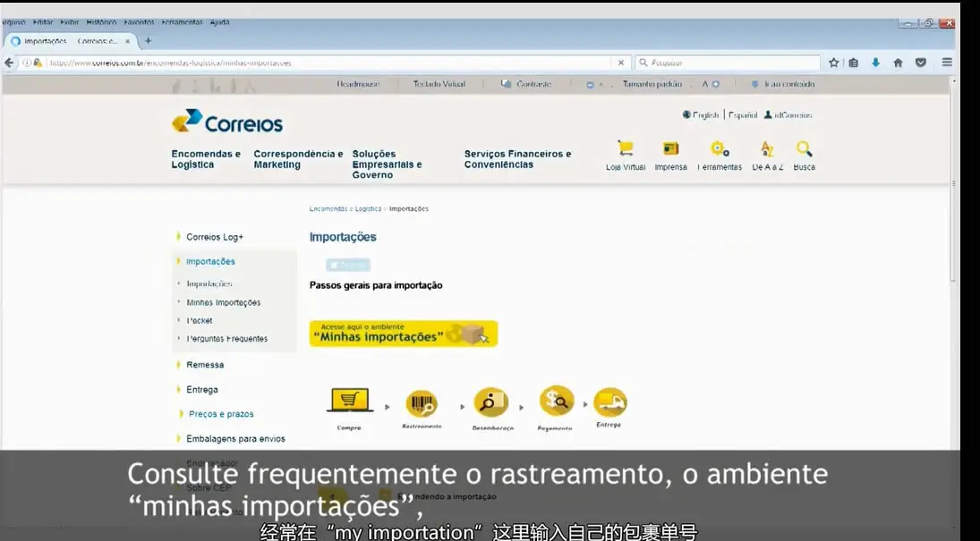The height and width of the screenshot is (541, 980).
Task: Open the Ajuda menu
Action: tap(219, 21)
